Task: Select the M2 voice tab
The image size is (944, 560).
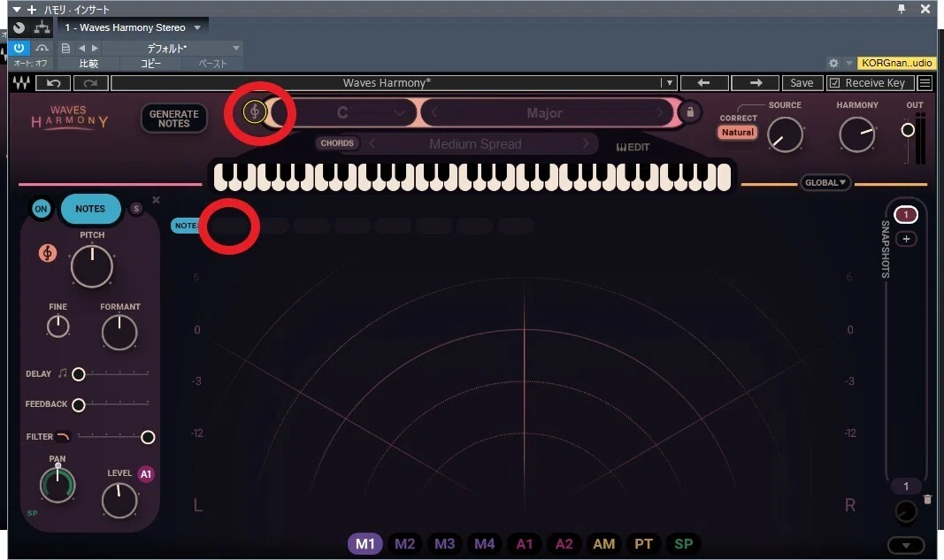Action: click(x=404, y=544)
